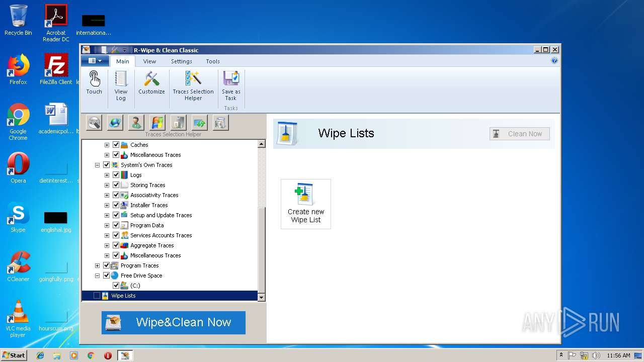Click Internet Explorer in the taskbar
The width and height of the screenshot is (644, 362).
(x=40, y=355)
